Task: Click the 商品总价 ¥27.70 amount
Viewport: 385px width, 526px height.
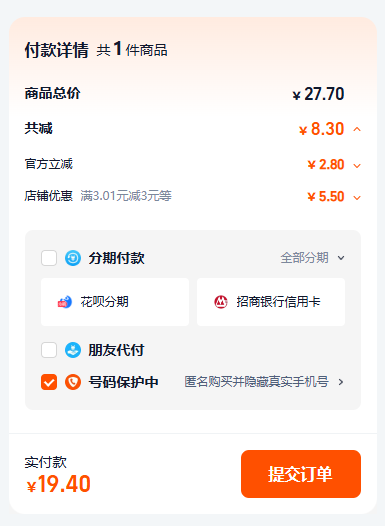Action: (318, 94)
